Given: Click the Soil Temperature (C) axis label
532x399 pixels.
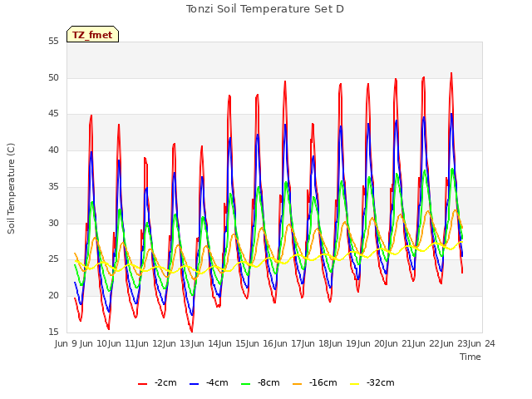Looking at the screenshot, I should click(11, 189).
